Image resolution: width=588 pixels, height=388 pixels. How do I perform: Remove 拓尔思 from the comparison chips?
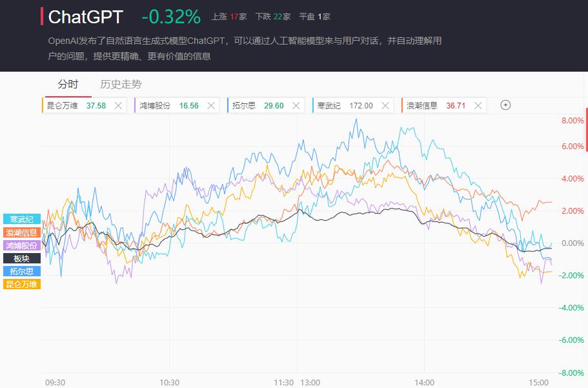[296, 106]
